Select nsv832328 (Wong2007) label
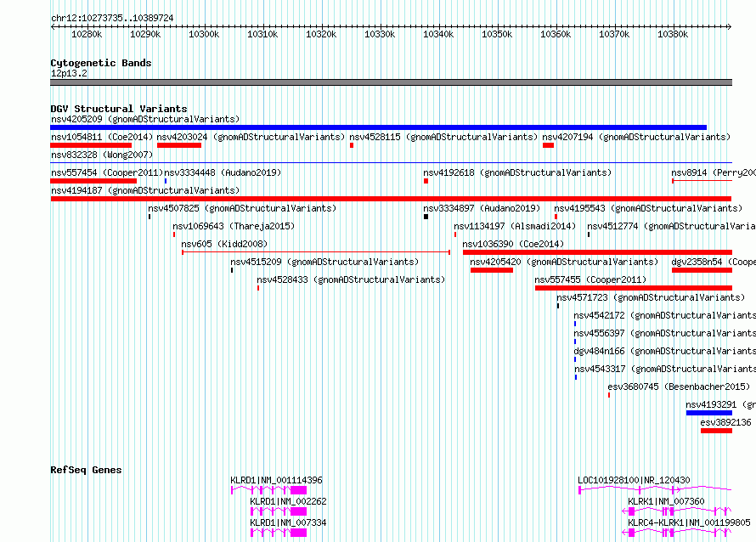Screen dimensions: 756x542 pos(102,155)
